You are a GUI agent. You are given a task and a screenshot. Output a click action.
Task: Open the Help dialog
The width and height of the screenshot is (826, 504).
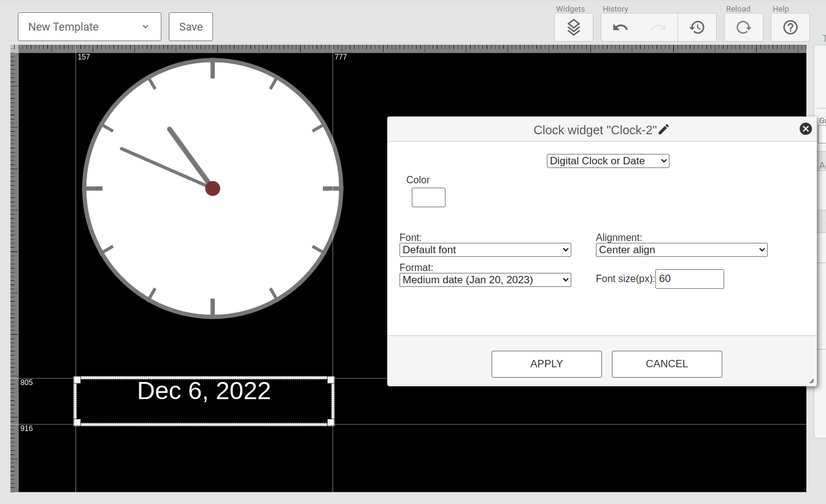pyautogui.click(x=790, y=27)
